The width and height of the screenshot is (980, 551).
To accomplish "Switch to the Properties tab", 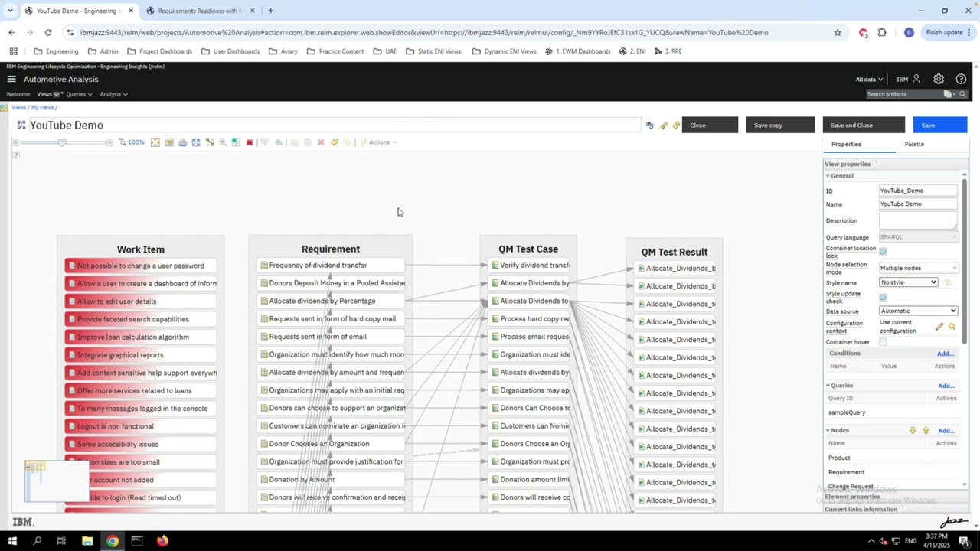I will pos(846,144).
